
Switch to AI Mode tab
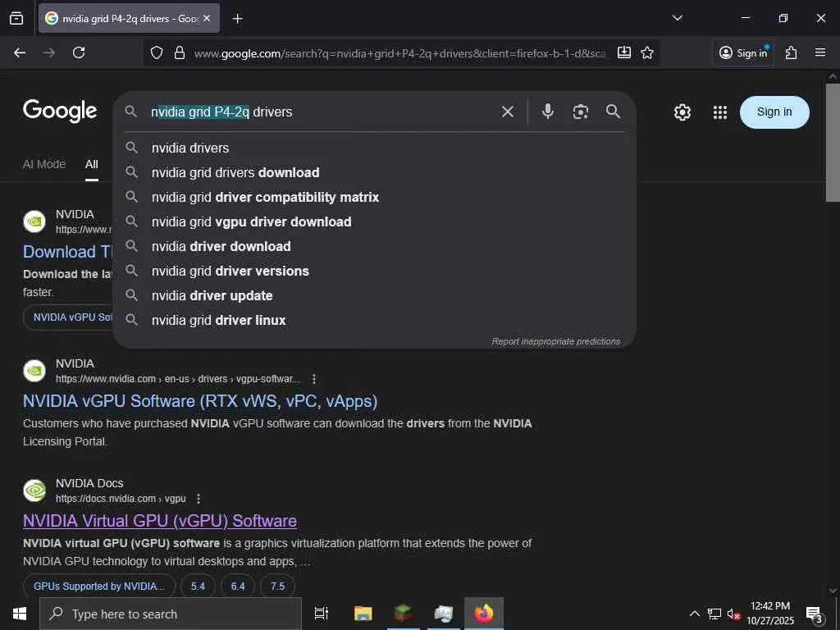point(44,164)
